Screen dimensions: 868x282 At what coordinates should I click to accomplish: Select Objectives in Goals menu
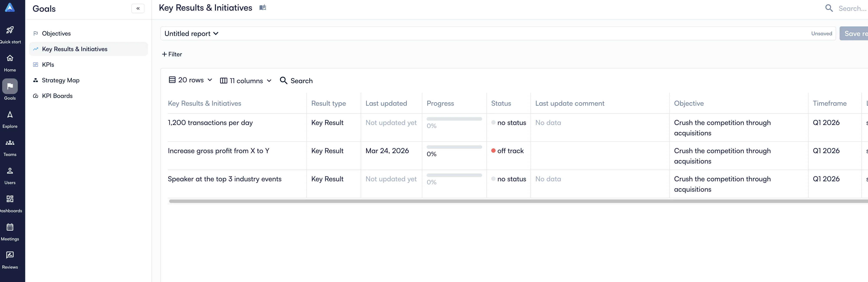pyautogui.click(x=56, y=33)
